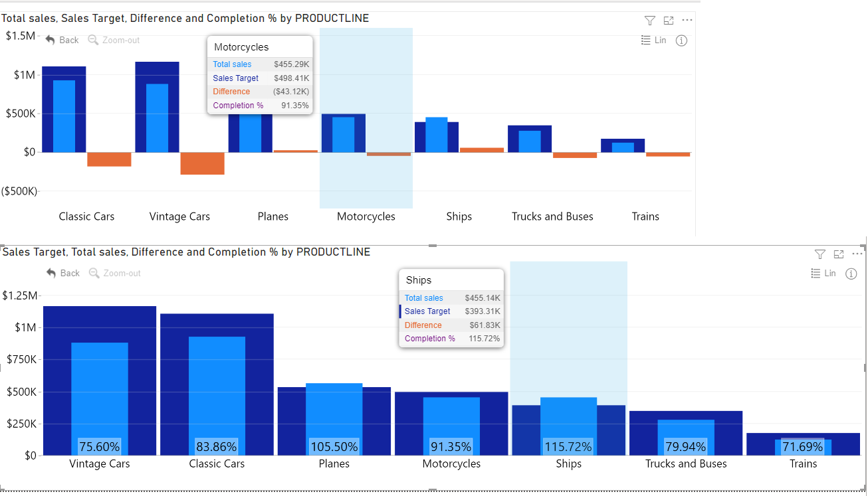Image resolution: width=868 pixels, height=496 pixels.
Task: Click Zoom-out in upper chart
Action: point(114,40)
